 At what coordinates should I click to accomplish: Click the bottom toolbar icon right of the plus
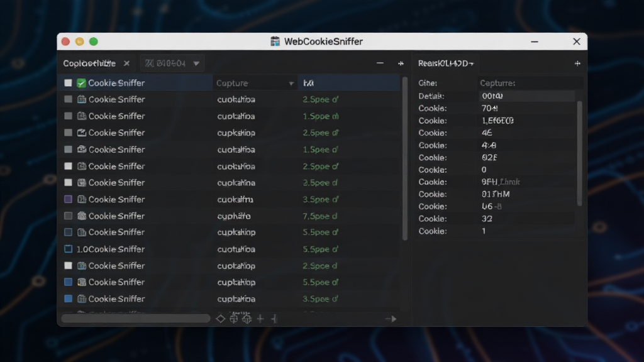point(274,319)
